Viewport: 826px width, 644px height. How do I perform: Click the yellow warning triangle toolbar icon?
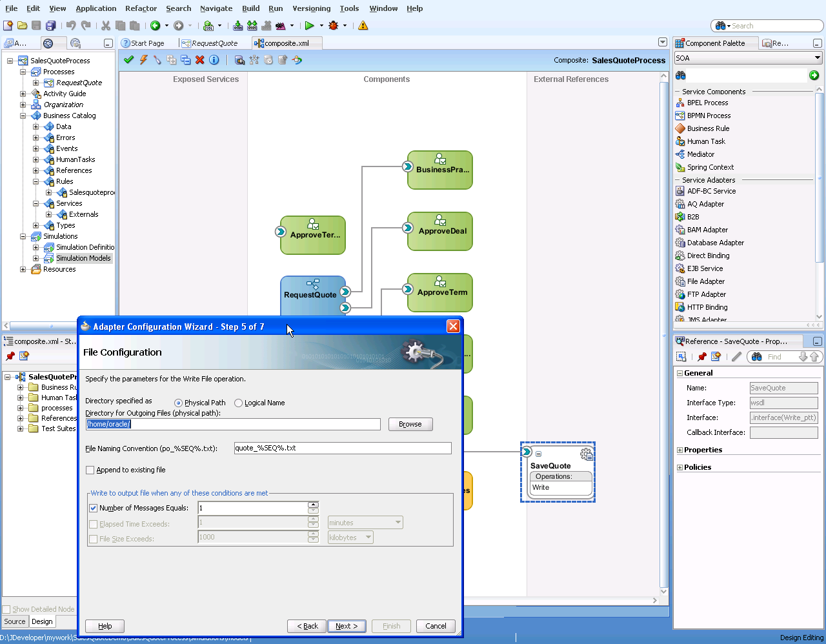(363, 26)
